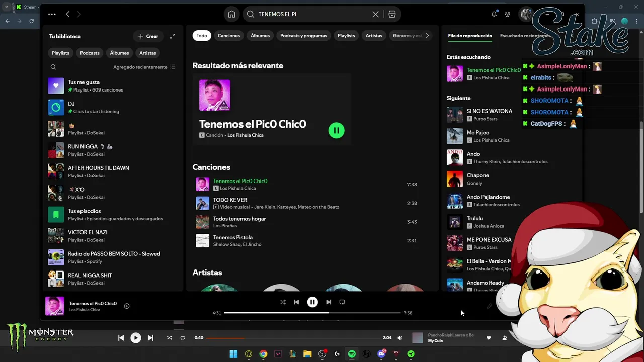The width and height of the screenshot is (644, 362).
Task: Go back with the Spotify back arrow
Action: (x=68, y=14)
